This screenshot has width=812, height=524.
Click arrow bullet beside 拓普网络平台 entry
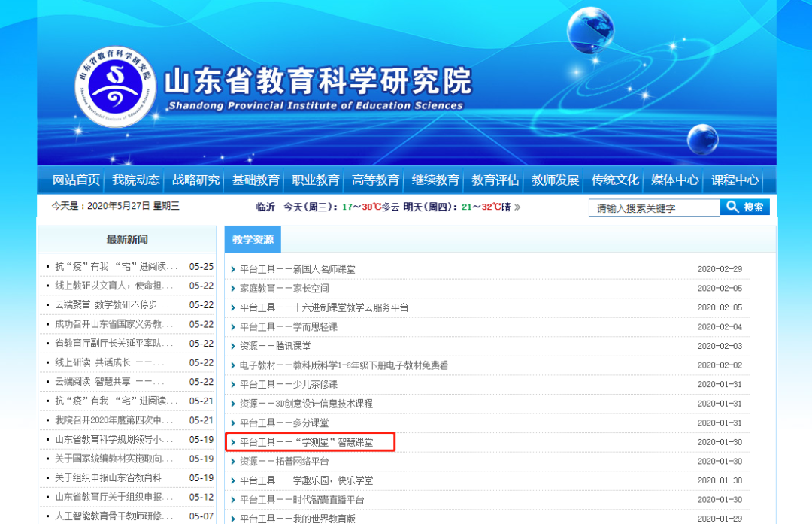tap(234, 462)
